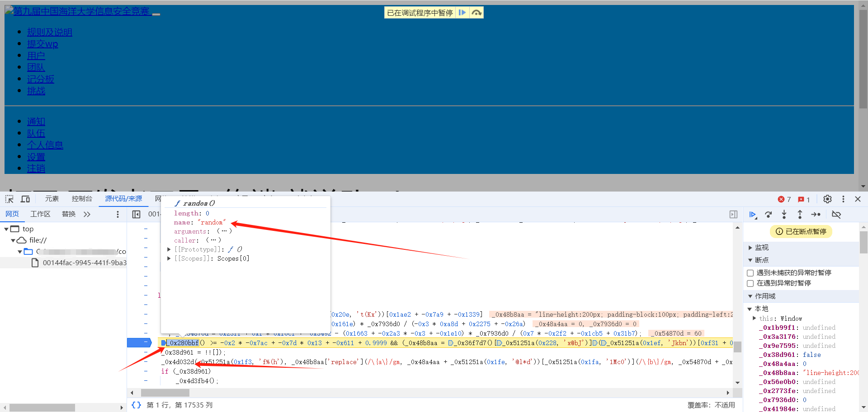868x412 pixels.
Task: Resume from the page overlay play button
Action: click(462, 13)
